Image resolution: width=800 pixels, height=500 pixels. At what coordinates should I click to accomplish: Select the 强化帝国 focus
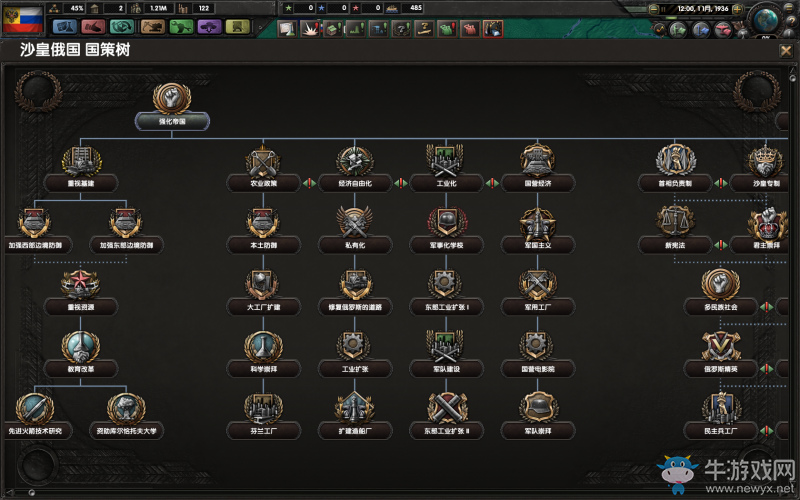(172, 121)
